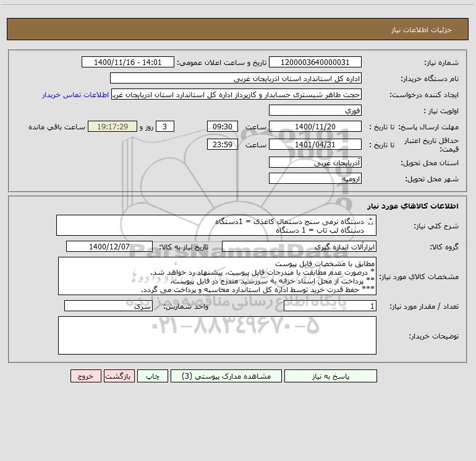Click the validity time field 23:59
476x461 pixels.
tap(222, 144)
